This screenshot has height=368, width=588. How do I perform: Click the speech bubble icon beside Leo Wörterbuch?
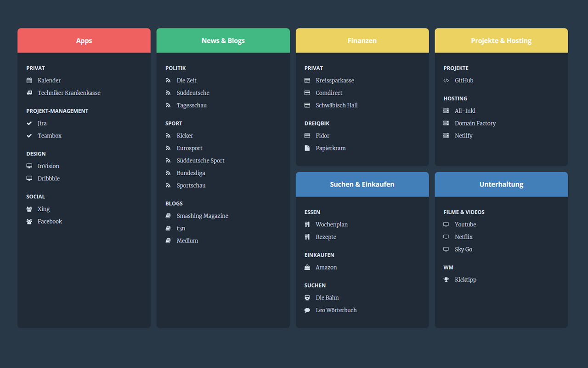coord(307,310)
